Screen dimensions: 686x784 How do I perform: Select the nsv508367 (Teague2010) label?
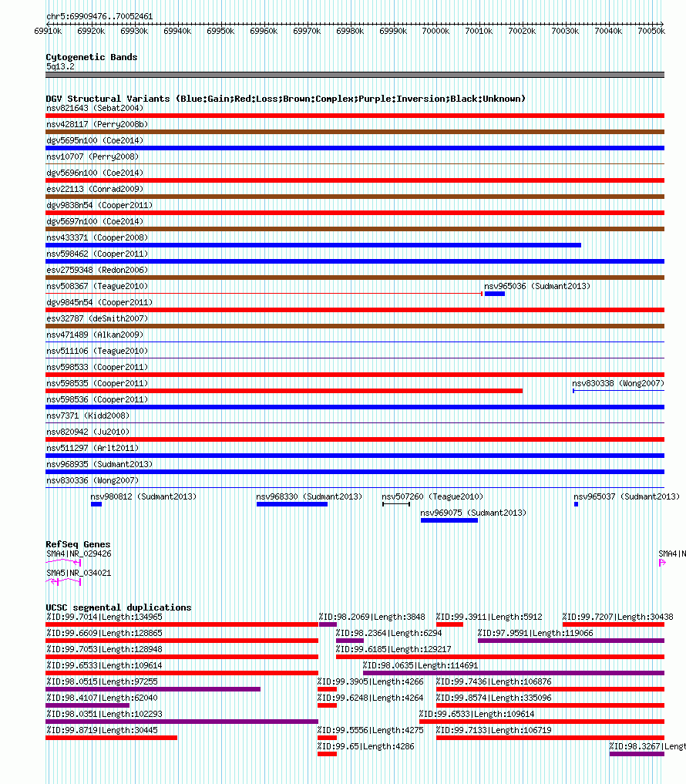click(x=97, y=286)
